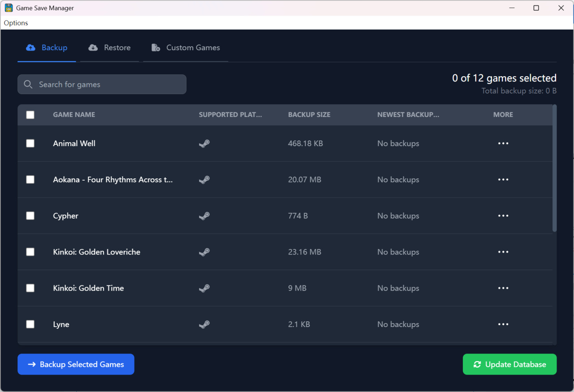574x392 pixels.
Task: Click the MORE column header
Action: (503, 115)
